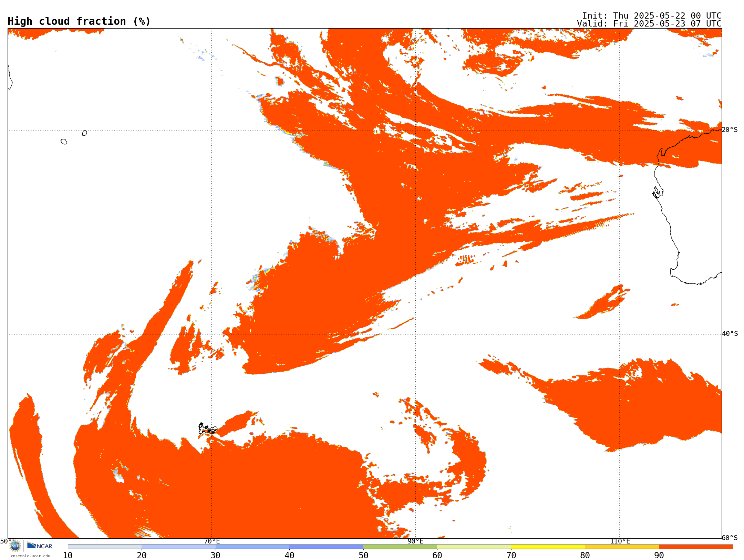Click the periwinkle 40-50 colorbar segment

click(x=327, y=547)
